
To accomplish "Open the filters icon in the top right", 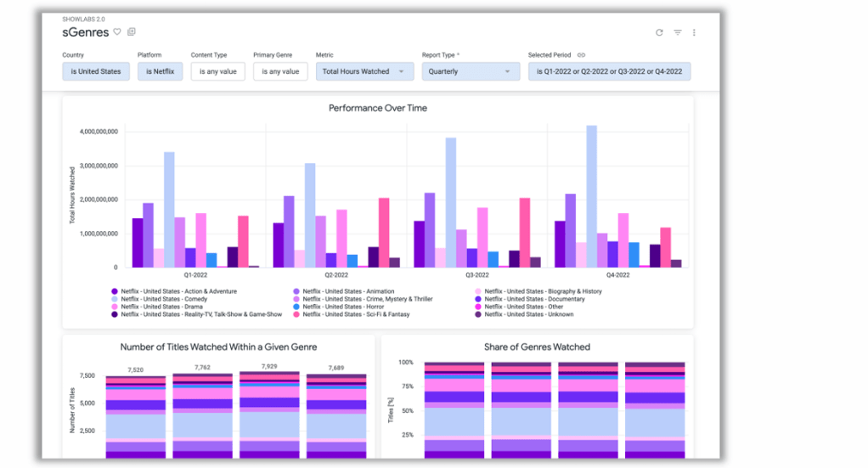I will 678,32.
